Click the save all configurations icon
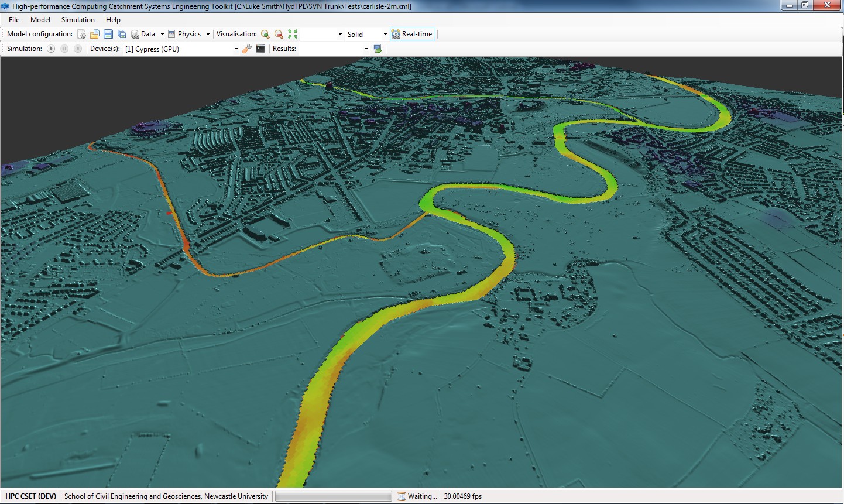 [x=122, y=35]
